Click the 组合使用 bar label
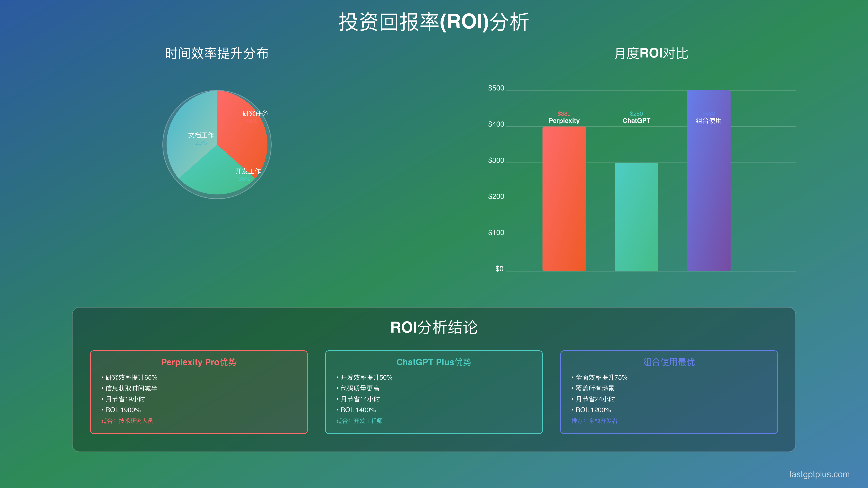This screenshot has height=488, width=868. [709, 121]
